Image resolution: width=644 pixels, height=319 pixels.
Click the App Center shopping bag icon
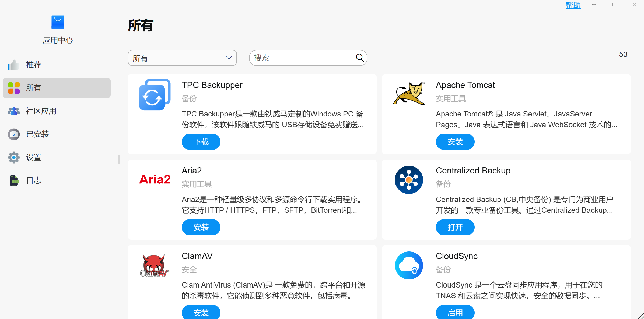tap(58, 22)
